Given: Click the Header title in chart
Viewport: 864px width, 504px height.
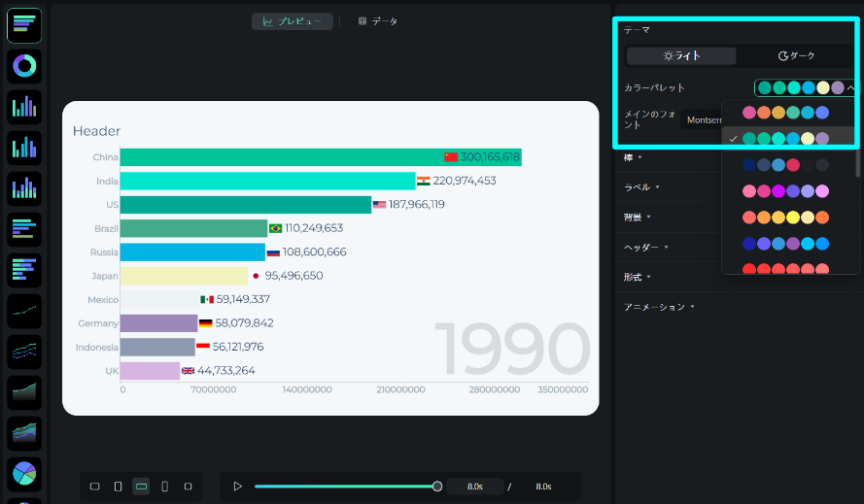Looking at the screenshot, I should click(96, 131).
